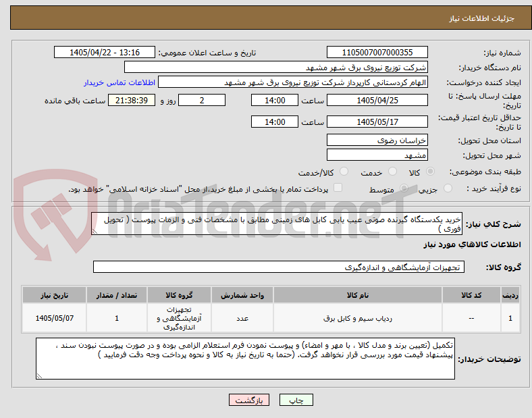
Task: Click the توضیحات خریدار notes textarea
Action: (245, 359)
